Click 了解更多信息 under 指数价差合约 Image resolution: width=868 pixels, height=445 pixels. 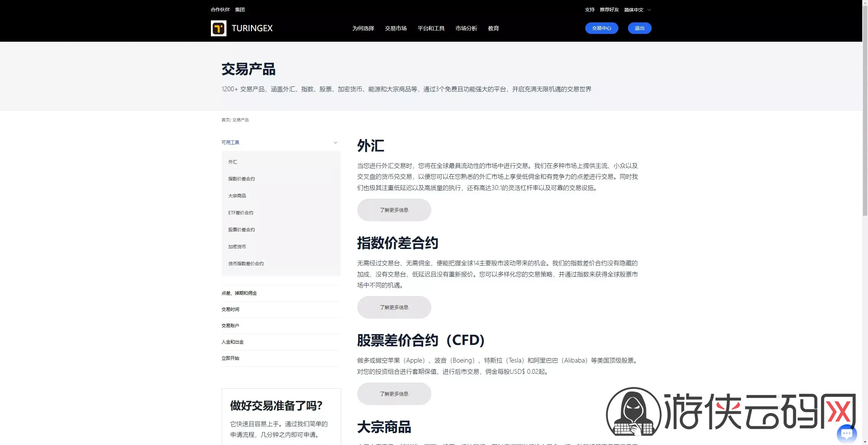click(394, 307)
